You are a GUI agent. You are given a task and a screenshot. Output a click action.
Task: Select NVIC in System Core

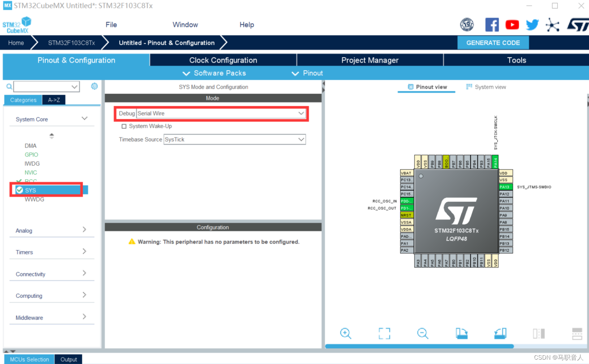[x=31, y=173]
